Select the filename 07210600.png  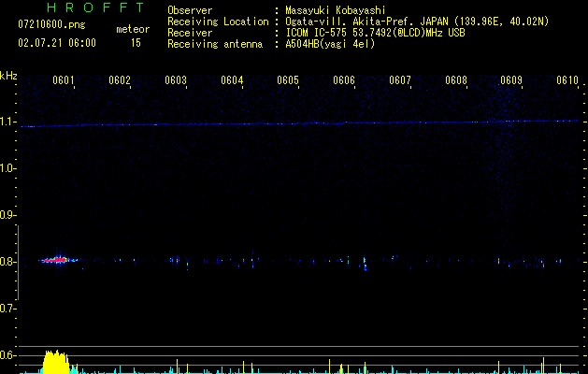point(51,25)
